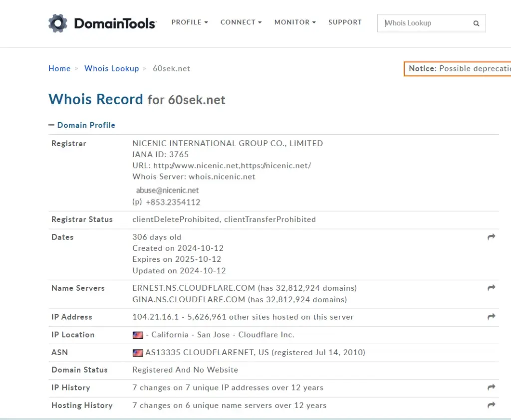The width and height of the screenshot is (511, 420).
Task: Click the abuse@nicenic.net email
Action: coord(167,190)
